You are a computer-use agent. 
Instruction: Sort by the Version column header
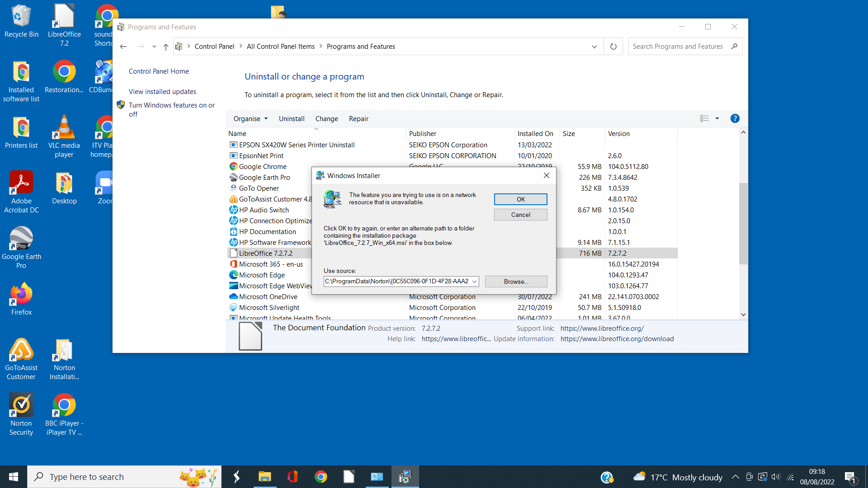click(641, 134)
